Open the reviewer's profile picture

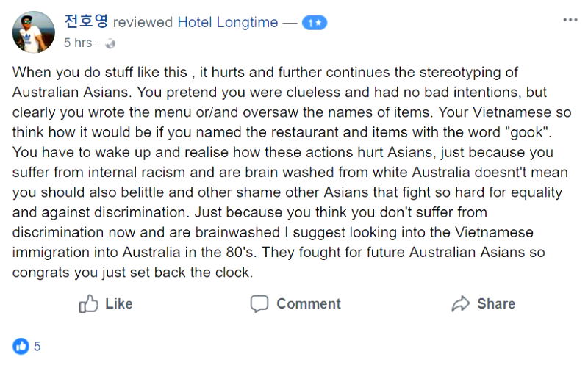click(x=34, y=32)
